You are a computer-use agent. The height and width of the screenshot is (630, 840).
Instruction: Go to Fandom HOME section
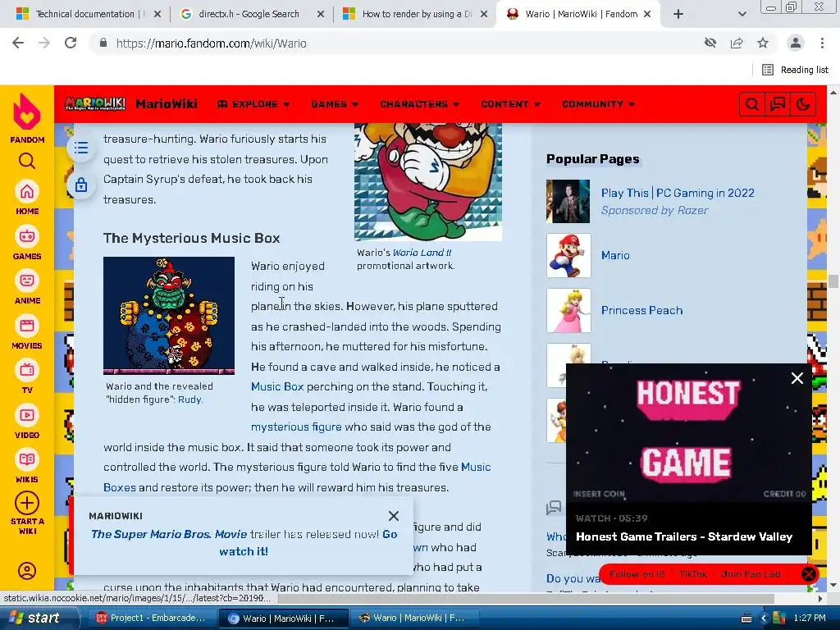[x=27, y=198]
